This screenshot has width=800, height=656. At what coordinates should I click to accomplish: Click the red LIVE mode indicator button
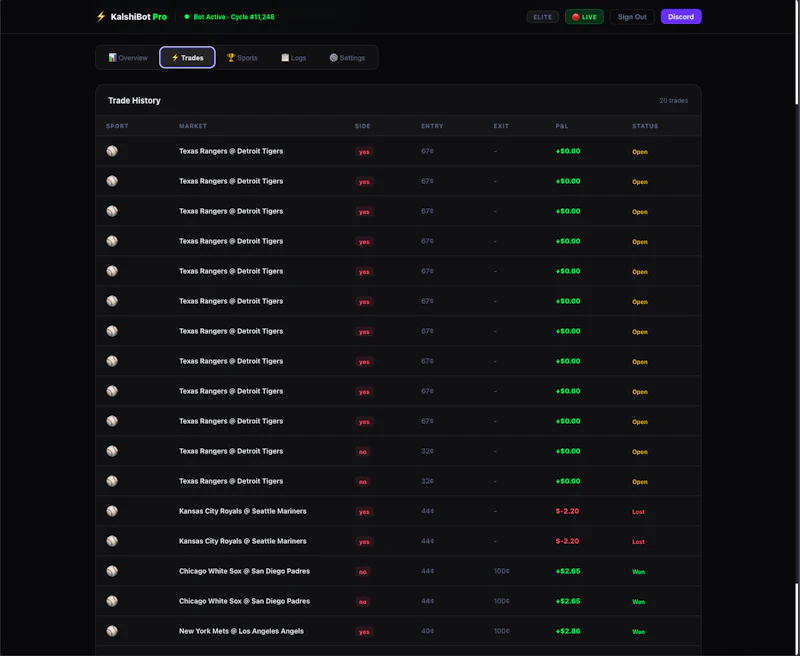click(x=584, y=17)
